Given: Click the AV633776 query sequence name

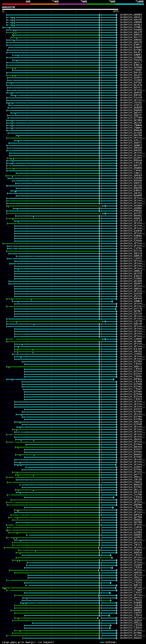Looking at the screenshot, I should [x=8, y=7].
